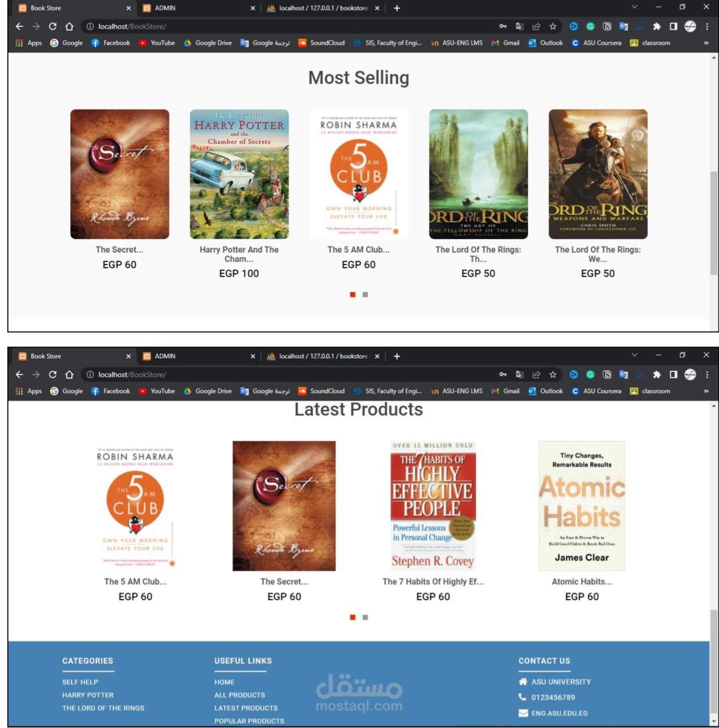Click home icon in top browser window
Image resolution: width=719 pixels, height=728 pixels.
(69, 26)
